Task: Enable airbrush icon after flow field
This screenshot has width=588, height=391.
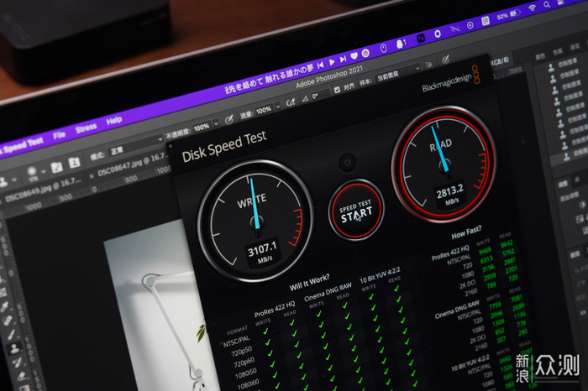Action: [x=291, y=102]
